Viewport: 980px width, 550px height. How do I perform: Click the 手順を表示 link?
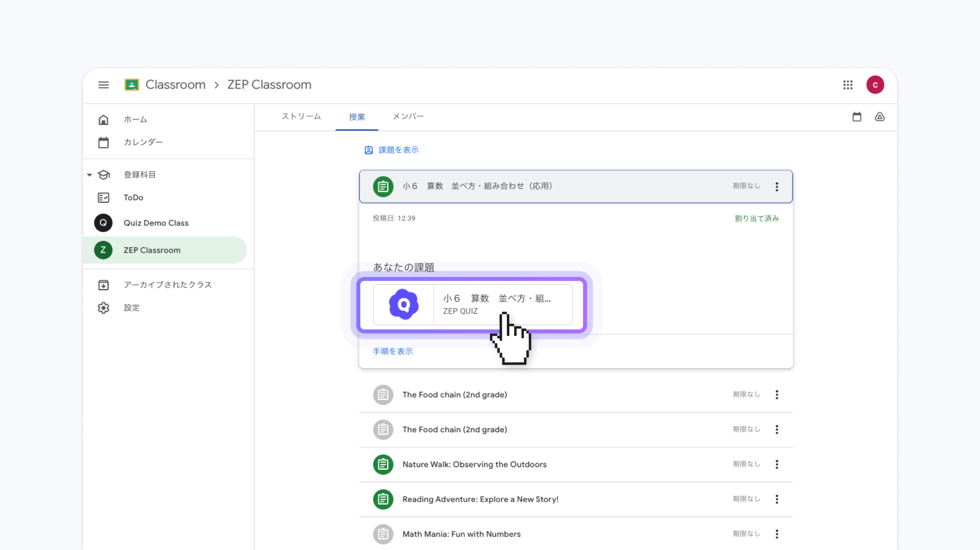(x=392, y=351)
